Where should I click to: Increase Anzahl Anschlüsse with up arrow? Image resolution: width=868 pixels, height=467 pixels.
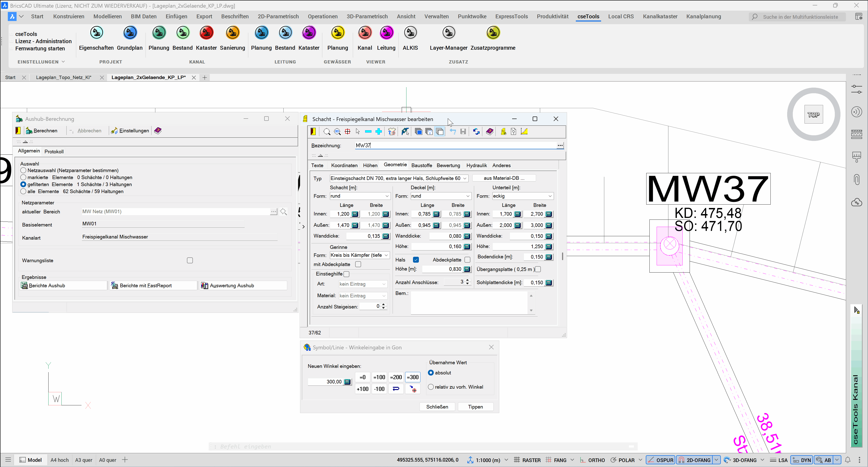467,280
